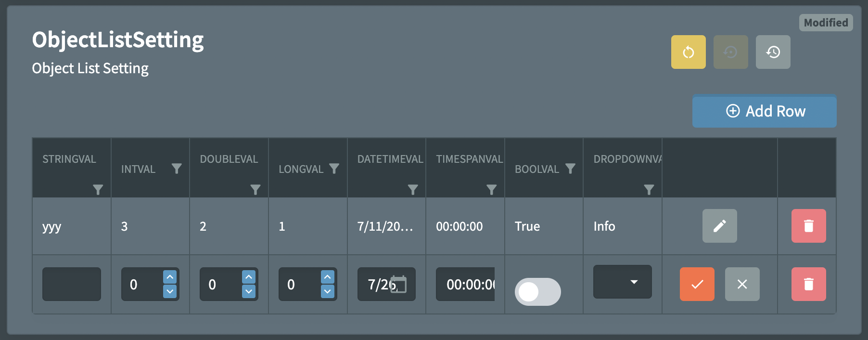Click the yellow reset setting icon
Screen dimensions: 868x340
pyautogui.click(x=688, y=52)
